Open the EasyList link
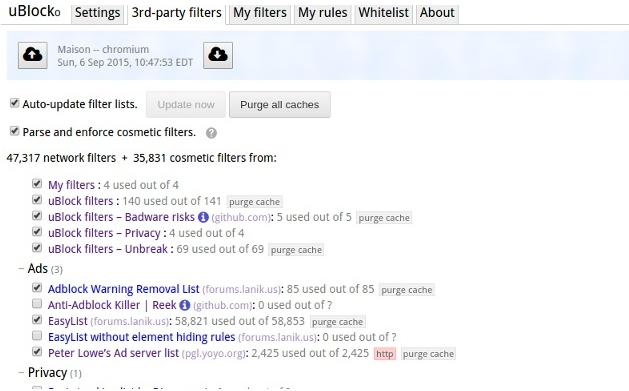 (68, 321)
